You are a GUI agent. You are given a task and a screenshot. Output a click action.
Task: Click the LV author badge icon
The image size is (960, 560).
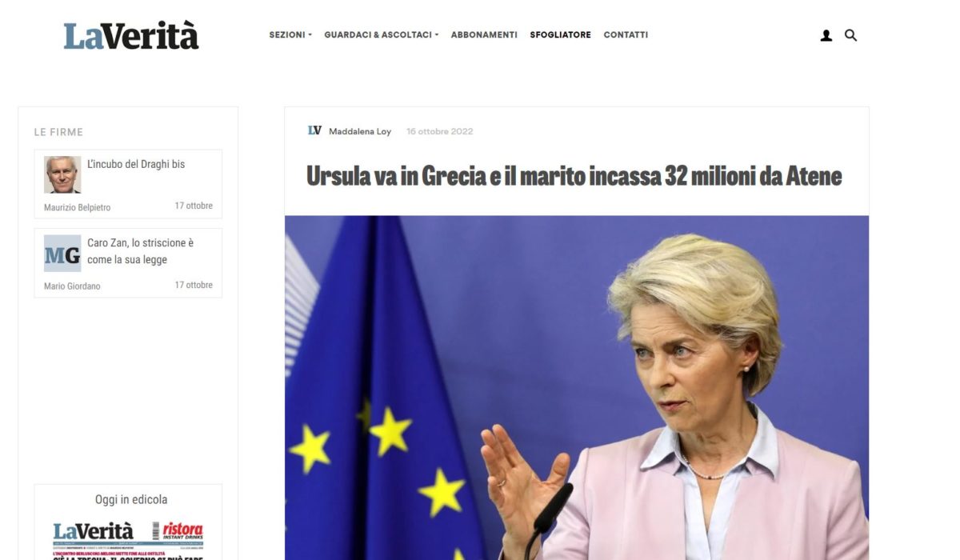[x=314, y=130]
